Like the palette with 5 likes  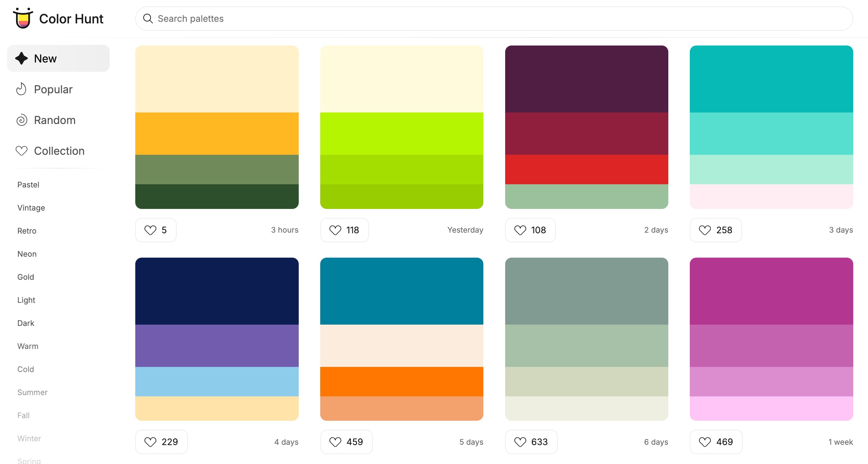point(156,230)
